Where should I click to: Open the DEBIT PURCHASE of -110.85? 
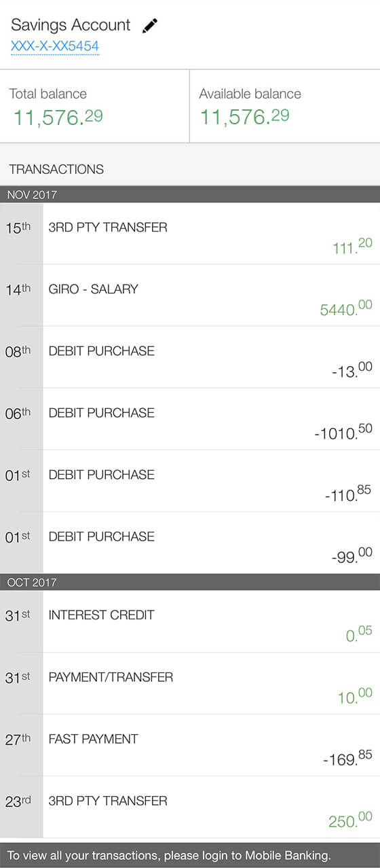190,481
